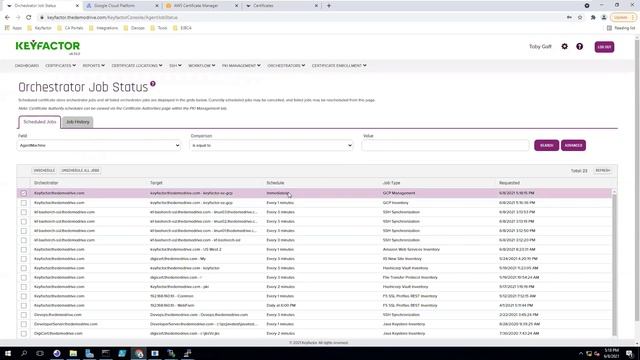The height and width of the screenshot is (360, 640).
Task: Expand the SSH menu
Action: pyautogui.click(x=176, y=65)
